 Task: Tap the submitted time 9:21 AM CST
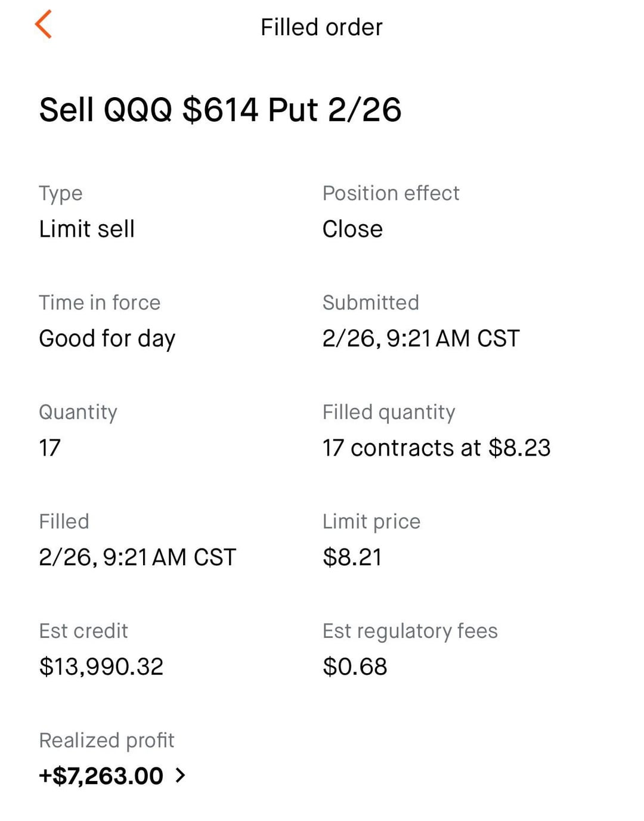pos(421,339)
